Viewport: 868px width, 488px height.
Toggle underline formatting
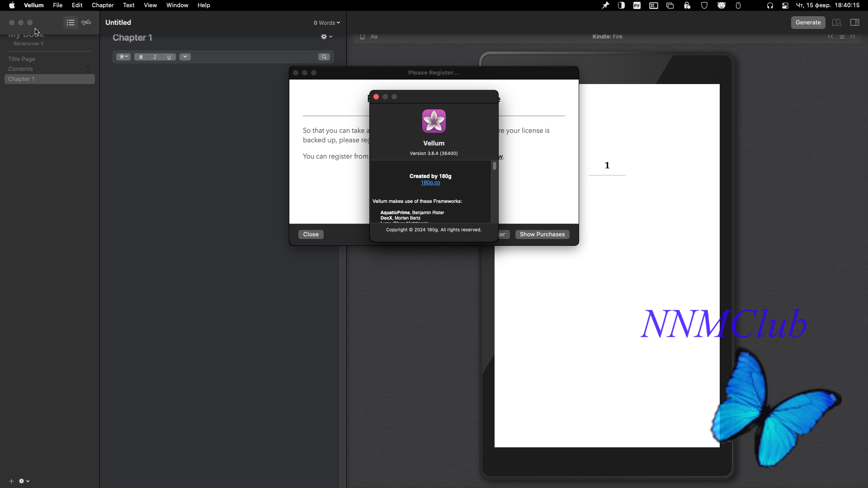(x=169, y=57)
